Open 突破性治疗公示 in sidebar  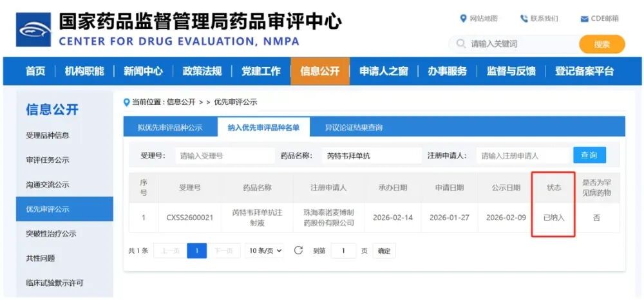coord(51,234)
